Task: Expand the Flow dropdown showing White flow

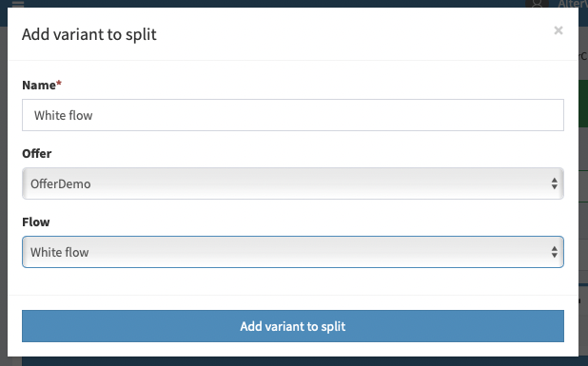Action: pos(293,252)
